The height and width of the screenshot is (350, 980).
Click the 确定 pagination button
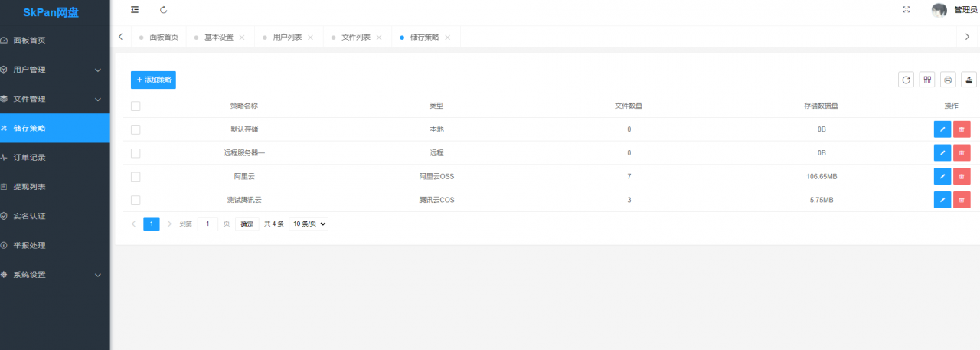point(247,224)
